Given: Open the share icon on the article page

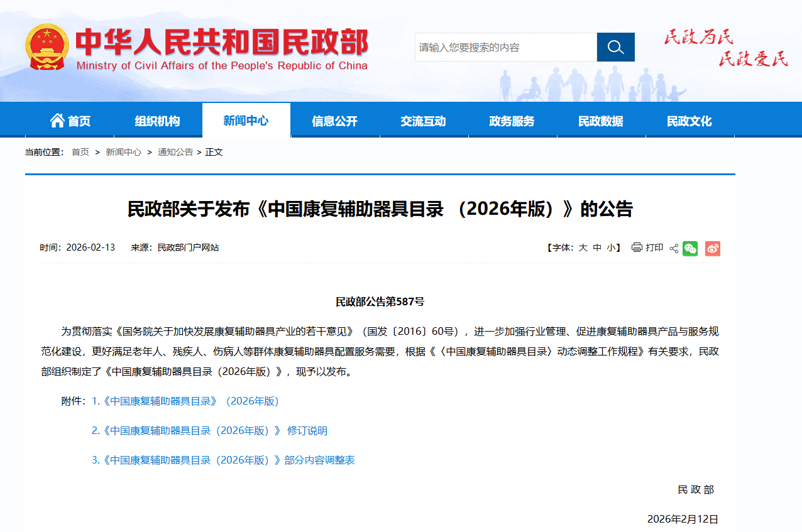Looking at the screenshot, I should [673, 247].
